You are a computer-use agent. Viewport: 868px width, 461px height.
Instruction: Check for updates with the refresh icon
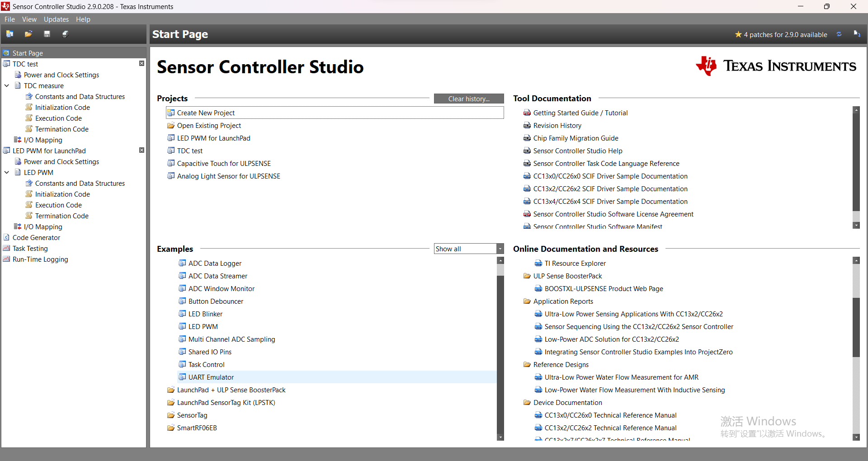coord(839,34)
